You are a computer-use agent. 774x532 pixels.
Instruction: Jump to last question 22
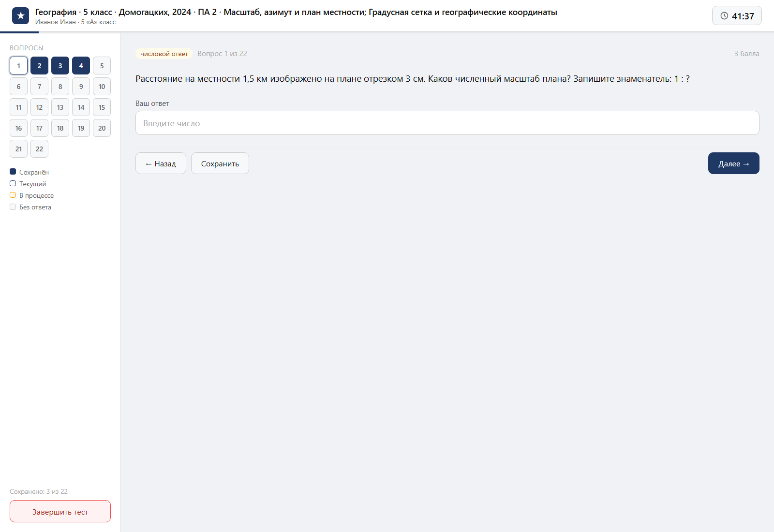(39, 149)
